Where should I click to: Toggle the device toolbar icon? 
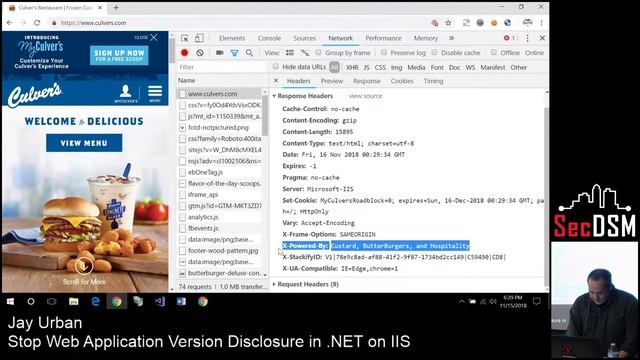pyautogui.click(x=199, y=38)
